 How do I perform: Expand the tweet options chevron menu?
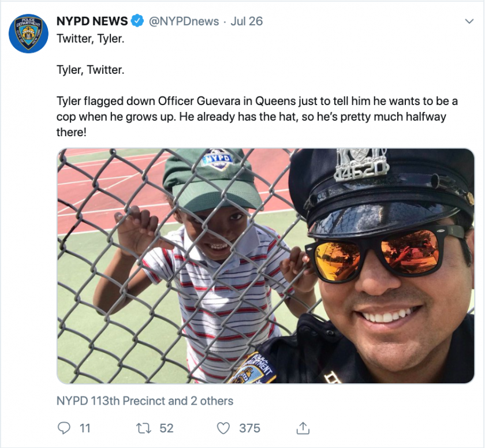(x=469, y=21)
